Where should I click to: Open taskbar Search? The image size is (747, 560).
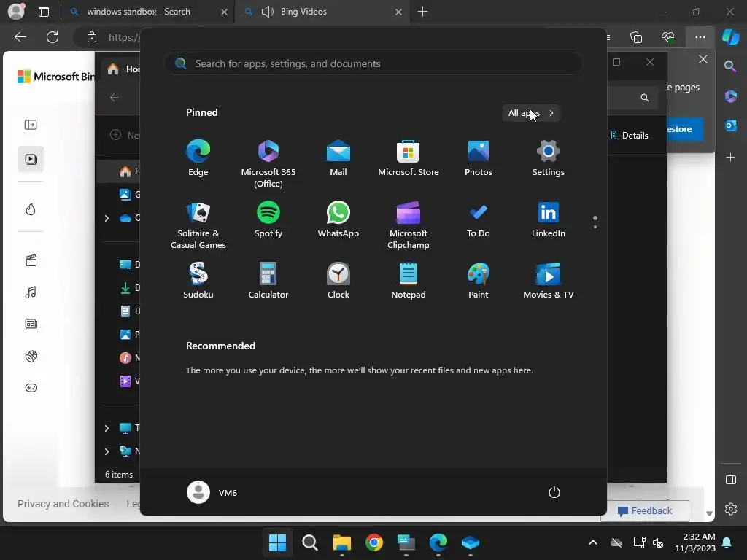pyautogui.click(x=309, y=542)
